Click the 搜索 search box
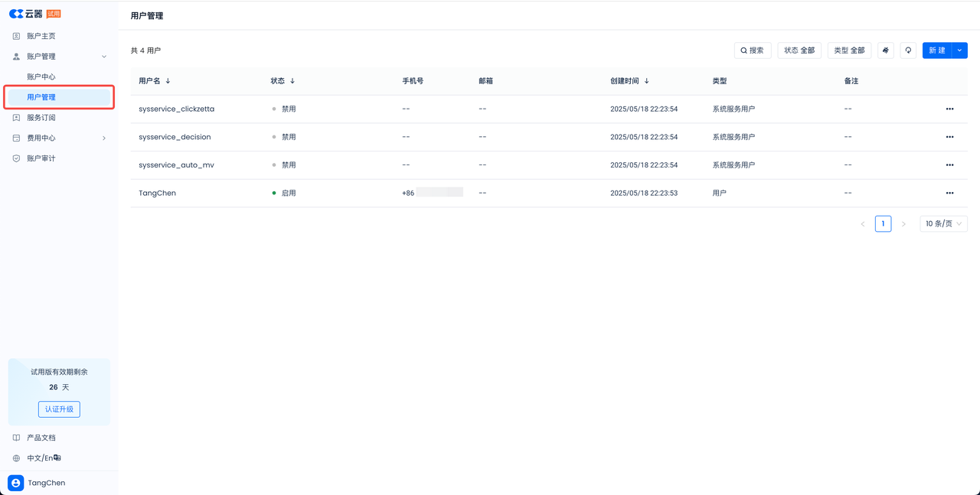980x495 pixels. tap(752, 50)
